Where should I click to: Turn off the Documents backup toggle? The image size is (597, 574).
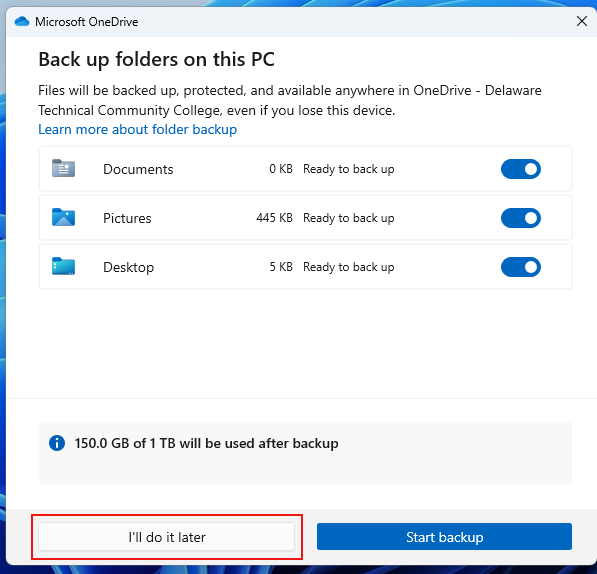(x=520, y=169)
